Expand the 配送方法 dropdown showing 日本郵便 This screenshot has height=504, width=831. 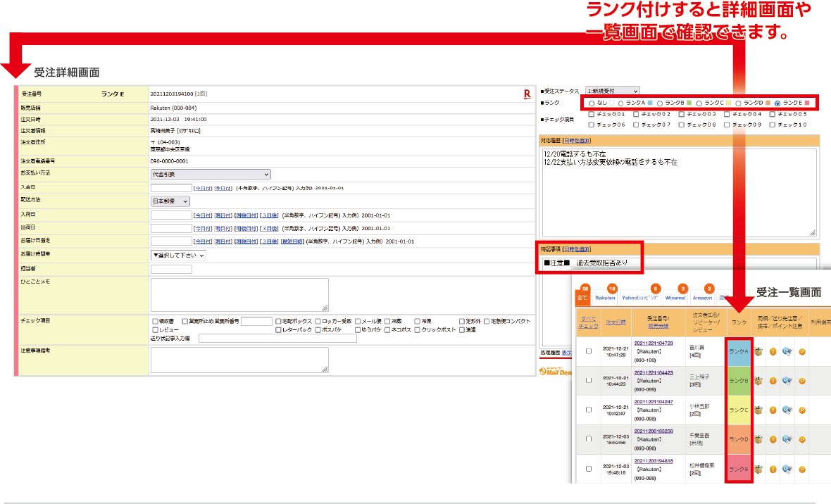click(x=170, y=201)
